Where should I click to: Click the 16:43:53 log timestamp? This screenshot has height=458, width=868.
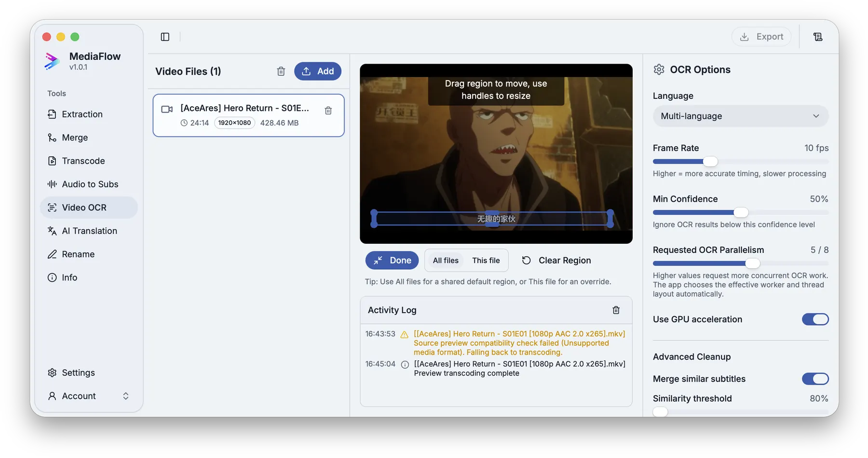point(380,334)
